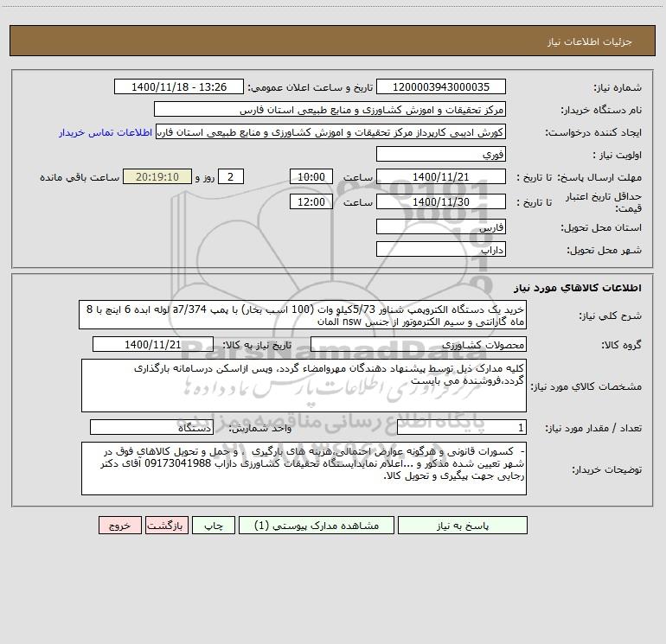Click the مشخصات کالای مورد نیاز text area
Image resolution: width=666 pixels, height=644 pixels.
tap(304, 386)
